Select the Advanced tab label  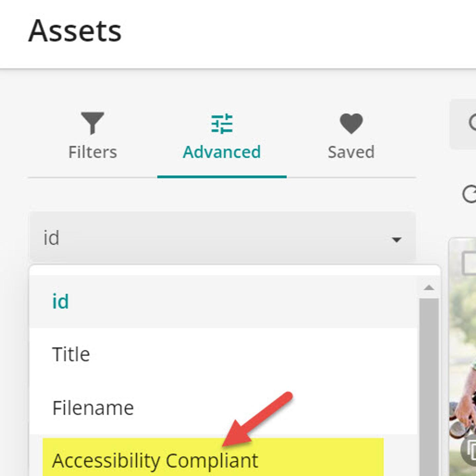pyautogui.click(x=222, y=152)
